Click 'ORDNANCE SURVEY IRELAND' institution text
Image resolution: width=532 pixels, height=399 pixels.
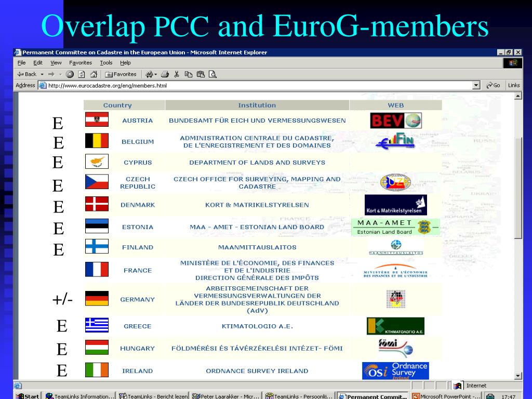click(257, 371)
